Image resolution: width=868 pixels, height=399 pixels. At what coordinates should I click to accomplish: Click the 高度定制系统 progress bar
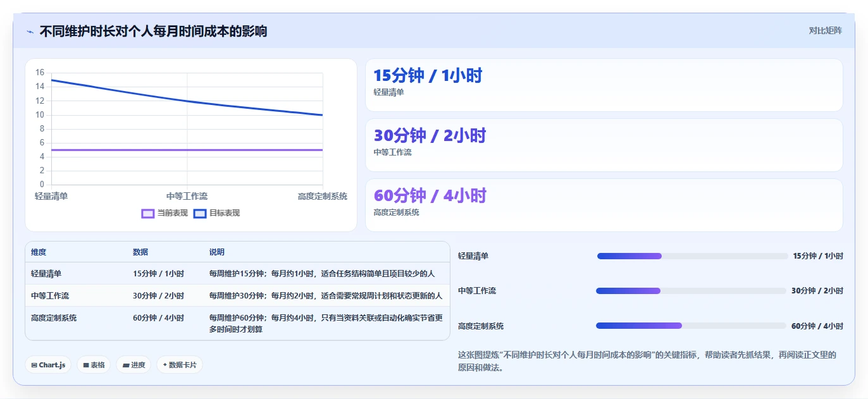pos(691,326)
